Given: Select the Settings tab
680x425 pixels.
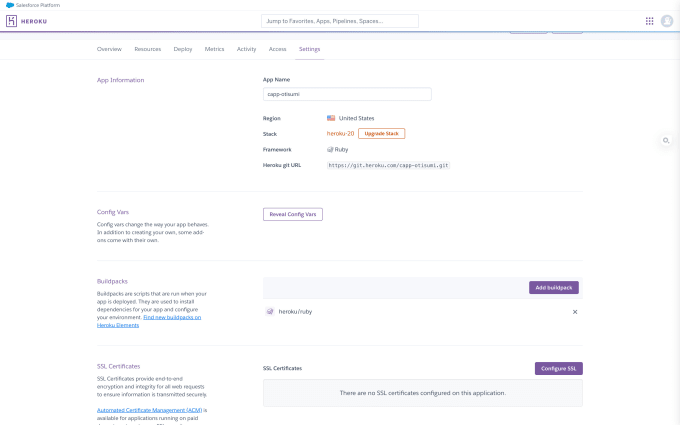Looking at the screenshot, I should tap(309, 49).
